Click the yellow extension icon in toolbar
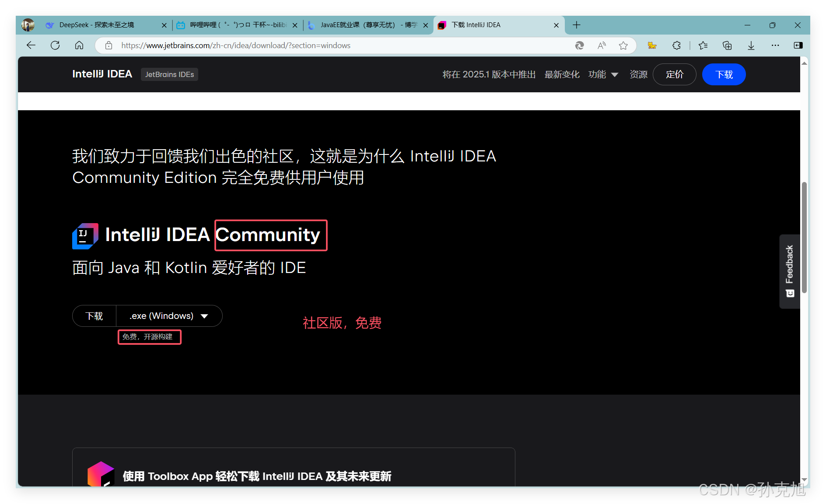 [652, 45]
